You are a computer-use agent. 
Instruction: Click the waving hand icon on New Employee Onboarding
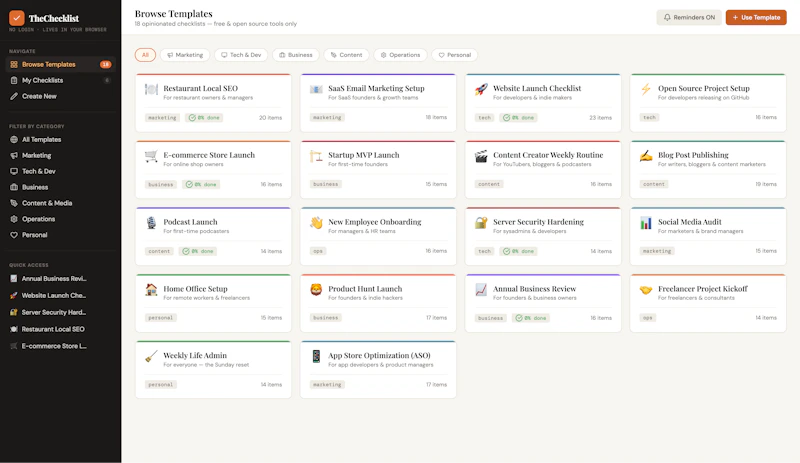tap(316, 223)
